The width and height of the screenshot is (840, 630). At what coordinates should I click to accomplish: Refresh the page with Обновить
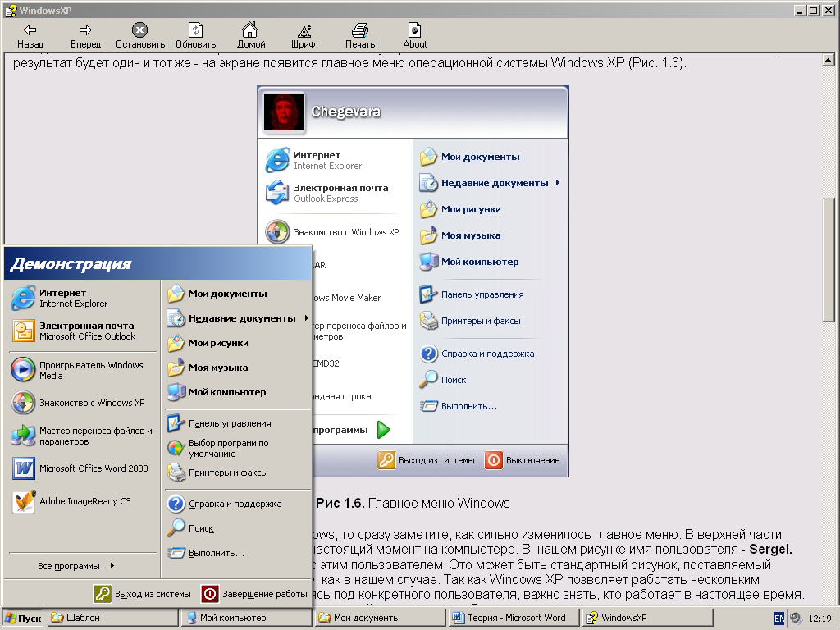195,36
